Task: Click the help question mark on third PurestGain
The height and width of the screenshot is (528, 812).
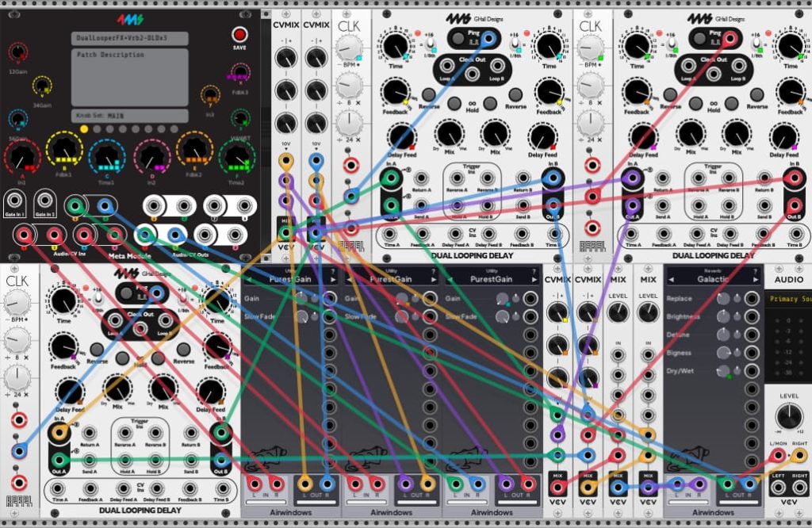Action: pos(534,271)
